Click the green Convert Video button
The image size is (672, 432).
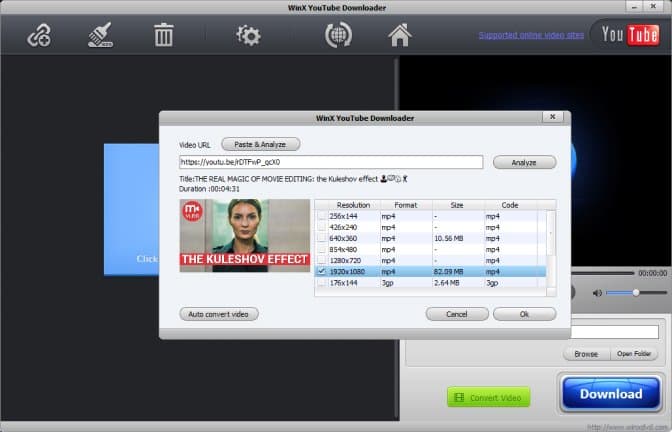488,397
